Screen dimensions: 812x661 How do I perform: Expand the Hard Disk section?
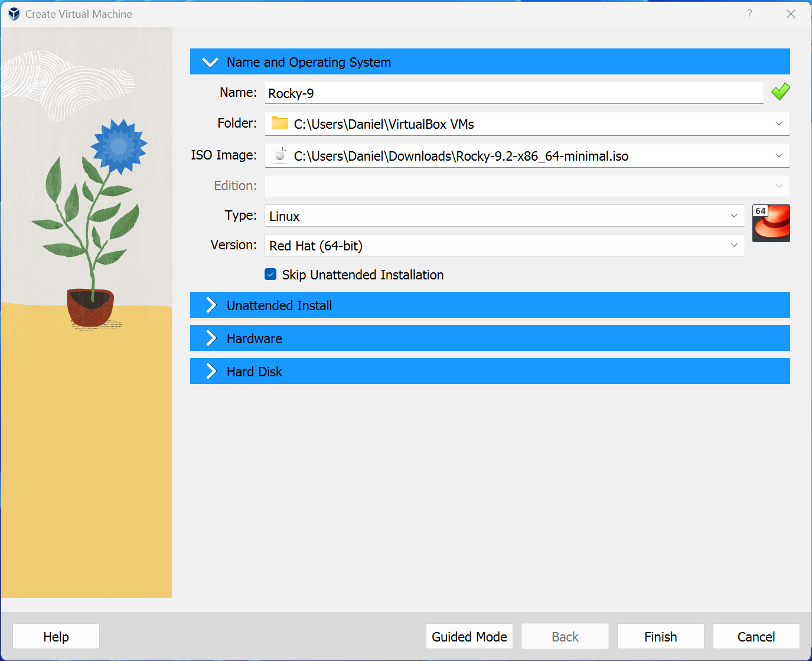[490, 371]
